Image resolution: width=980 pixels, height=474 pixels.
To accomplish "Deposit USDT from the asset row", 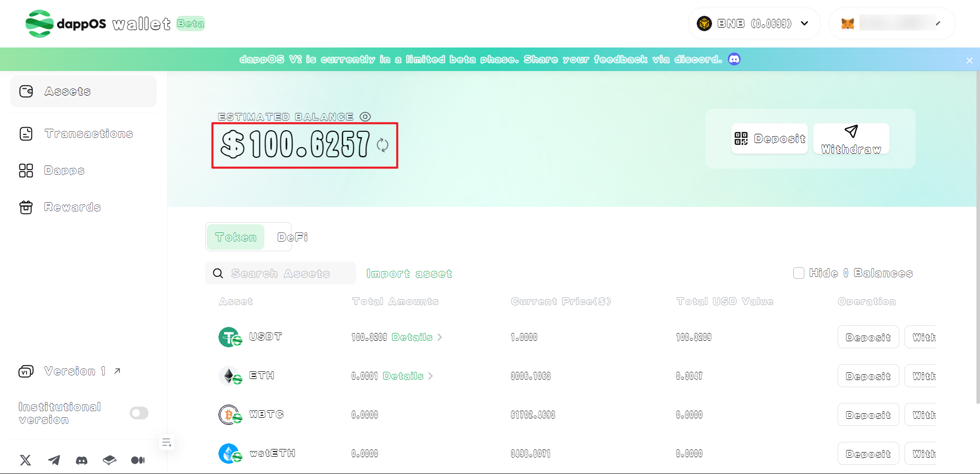I will click(868, 337).
